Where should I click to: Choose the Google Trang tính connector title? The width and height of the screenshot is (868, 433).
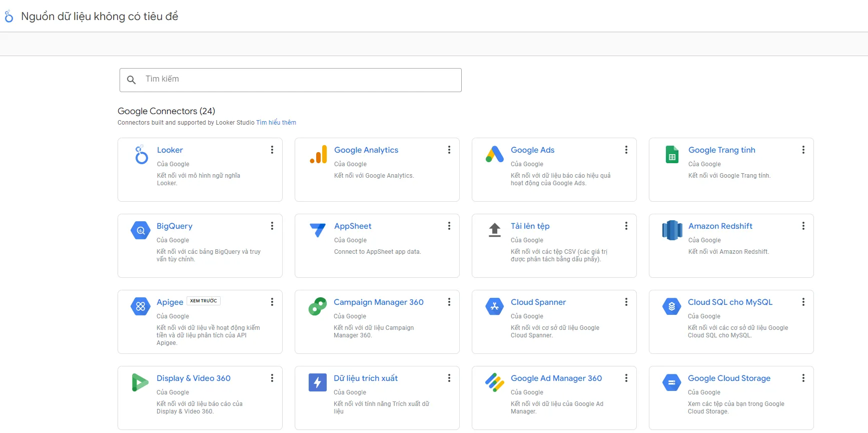[721, 150]
